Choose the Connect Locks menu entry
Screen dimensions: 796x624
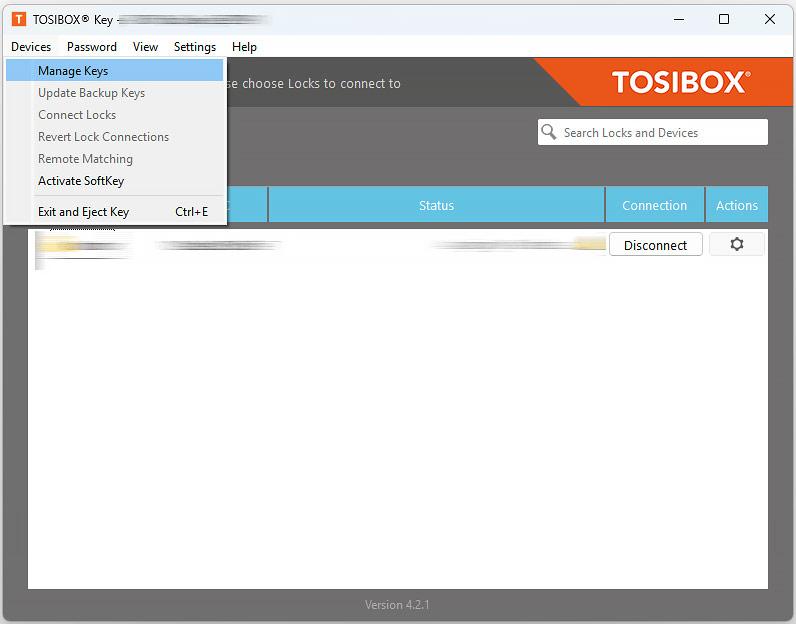(x=77, y=115)
